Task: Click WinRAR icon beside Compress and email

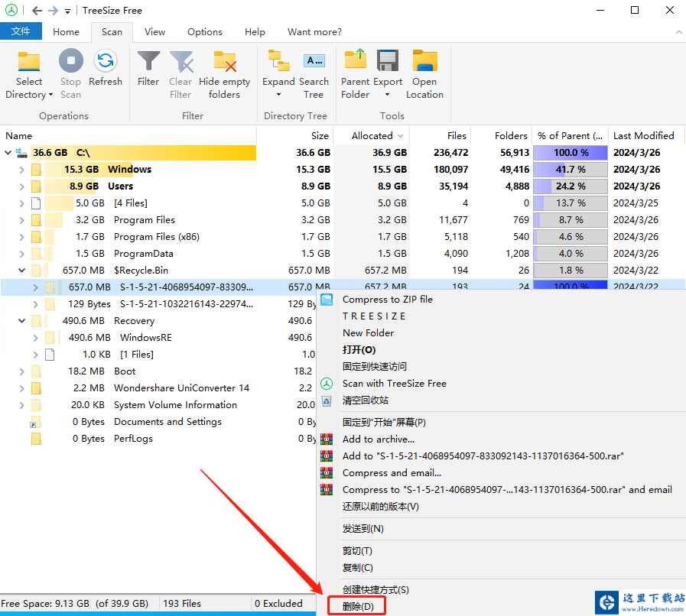Action: 327,472
